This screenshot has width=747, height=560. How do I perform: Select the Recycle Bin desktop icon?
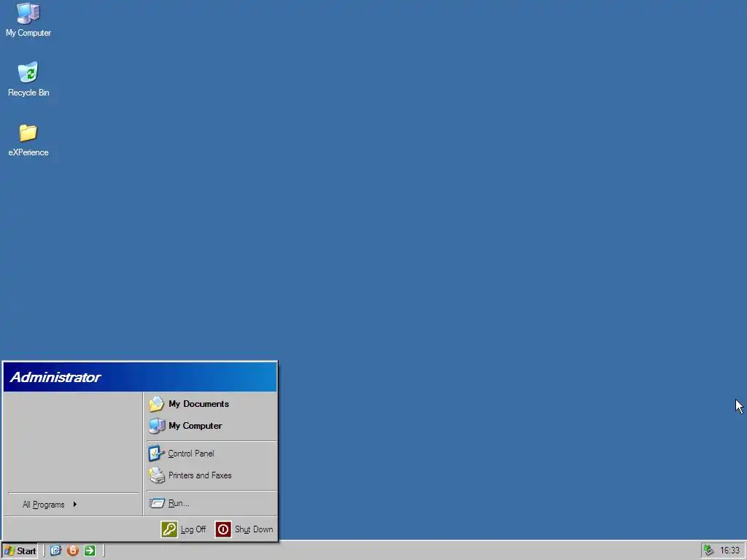28,79
